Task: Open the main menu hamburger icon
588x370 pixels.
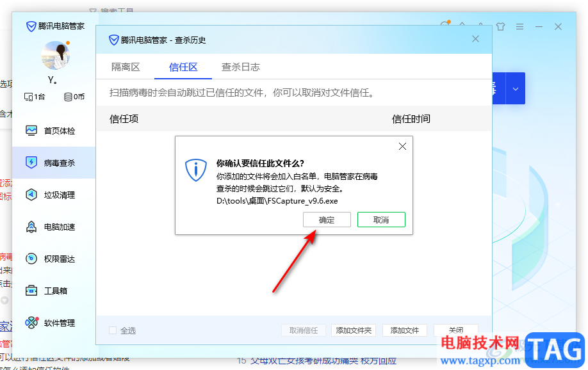Action: point(519,27)
